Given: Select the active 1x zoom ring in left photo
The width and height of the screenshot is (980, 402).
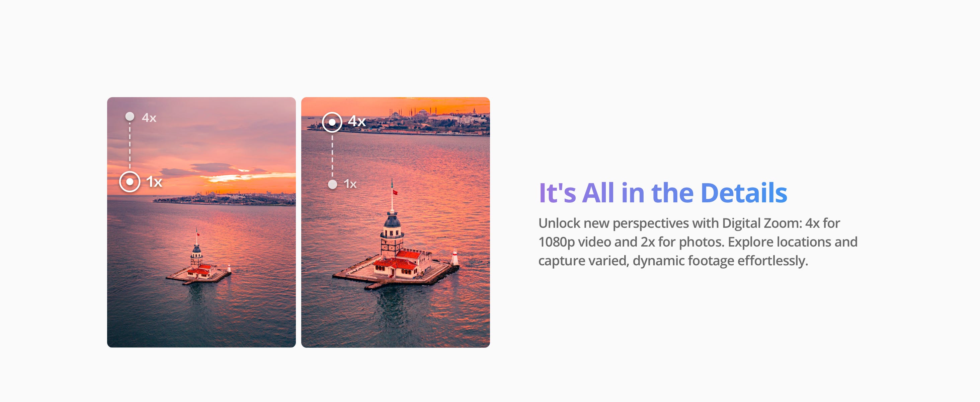Looking at the screenshot, I should point(130,182).
